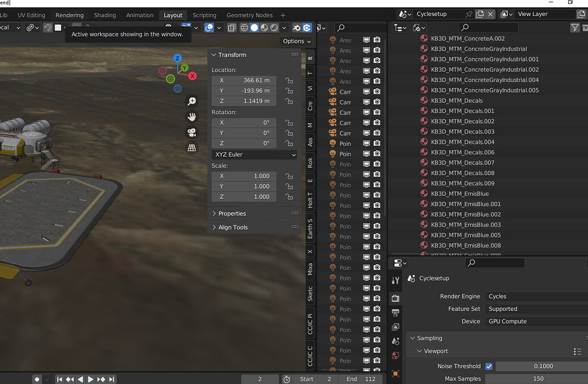This screenshot has width=588, height=384.
Task: Open the Options dropdown in the viewport header
Action: [296, 41]
